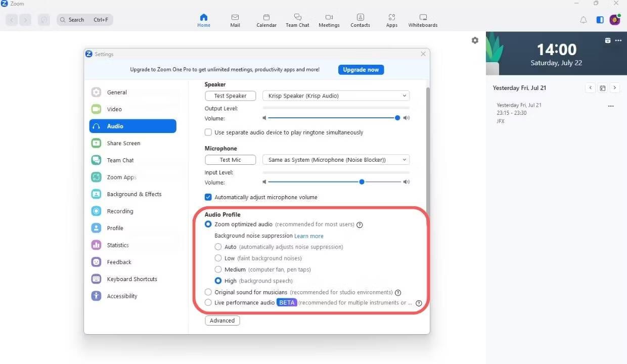
Task: Open the Learn more link
Action: pyautogui.click(x=309, y=236)
